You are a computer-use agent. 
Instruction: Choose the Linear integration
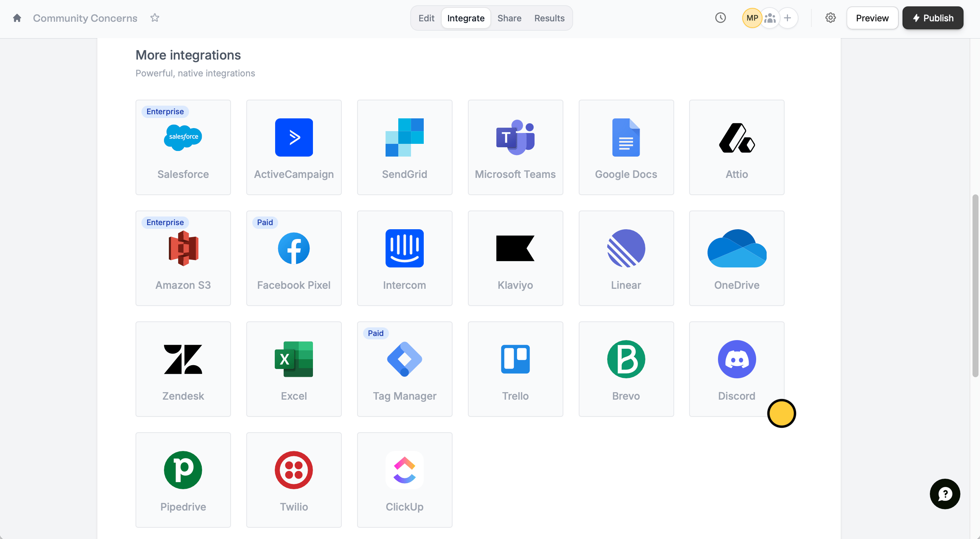[626, 258]
